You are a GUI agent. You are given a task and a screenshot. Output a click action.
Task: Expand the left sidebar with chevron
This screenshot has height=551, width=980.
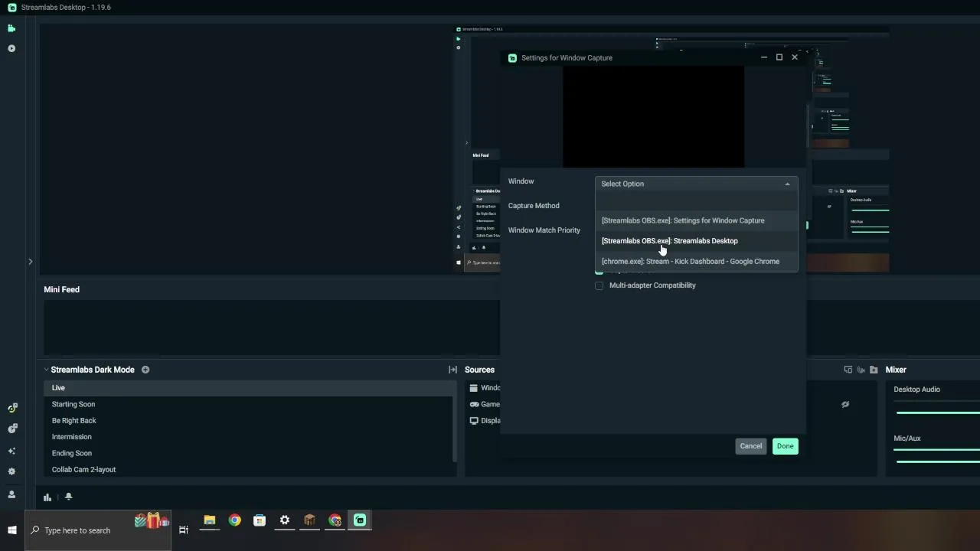pos(30,262)
